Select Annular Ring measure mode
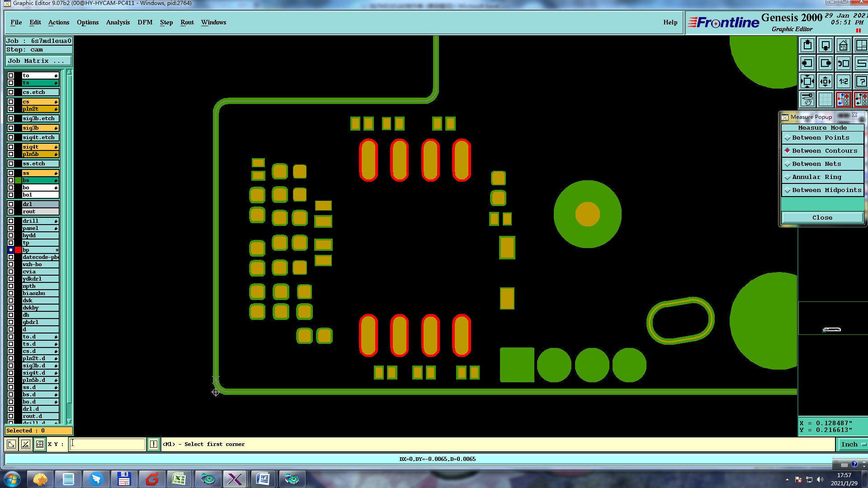Image resolution: width=868 pixels, height=488 pixels. 816,177
